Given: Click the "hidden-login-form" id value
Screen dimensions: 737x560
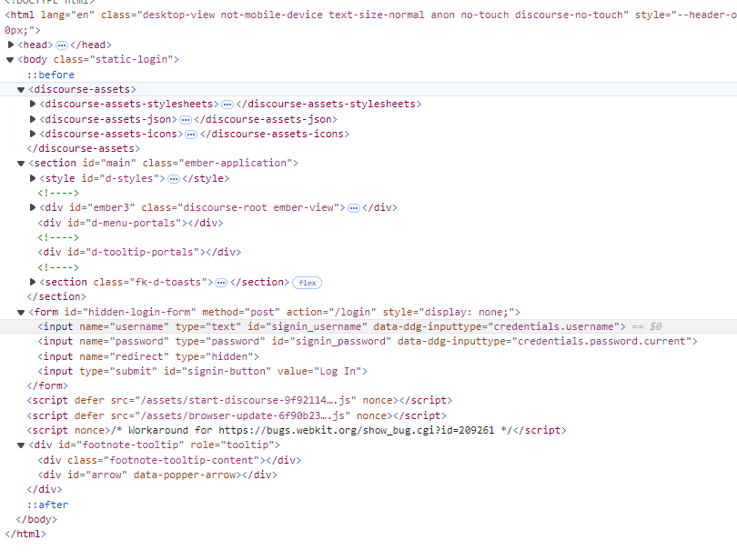Looking at the screenshot, I should [x=139, y=313].
